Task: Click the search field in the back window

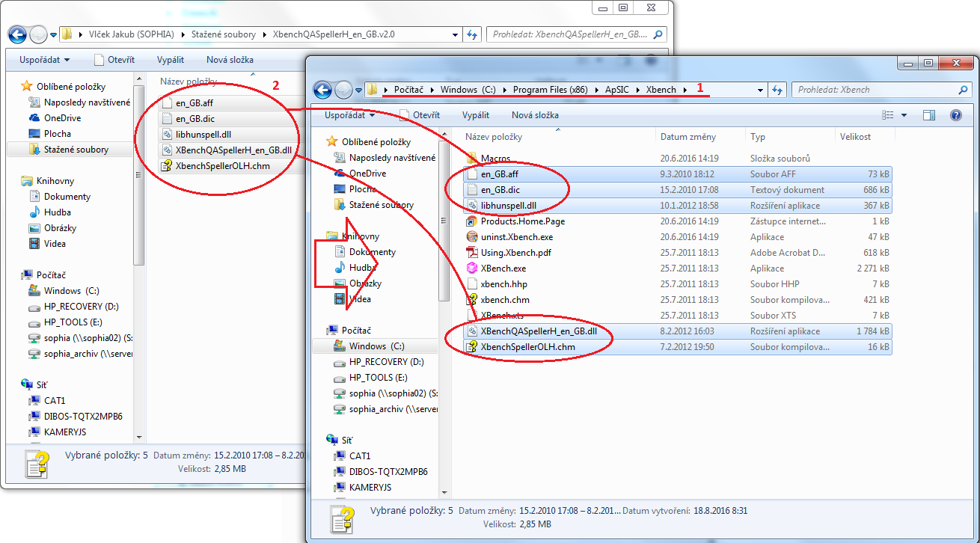Action: coord(576,34)
